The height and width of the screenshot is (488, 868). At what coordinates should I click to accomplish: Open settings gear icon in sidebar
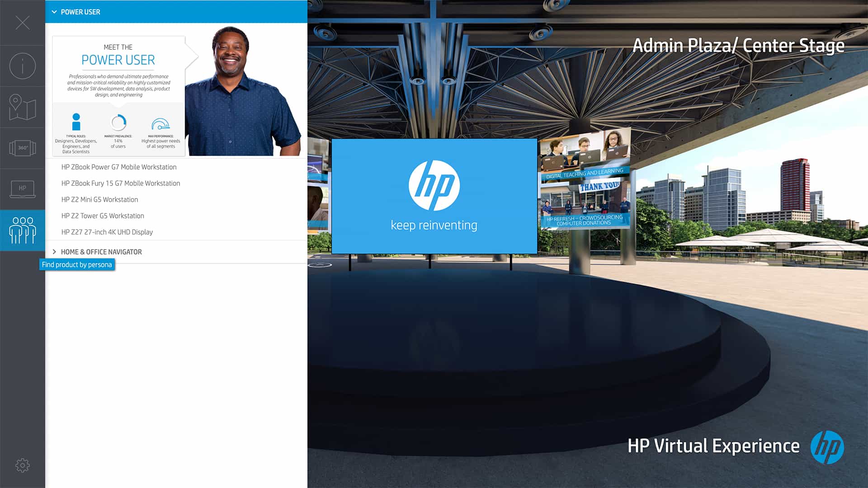coord(23,465)
